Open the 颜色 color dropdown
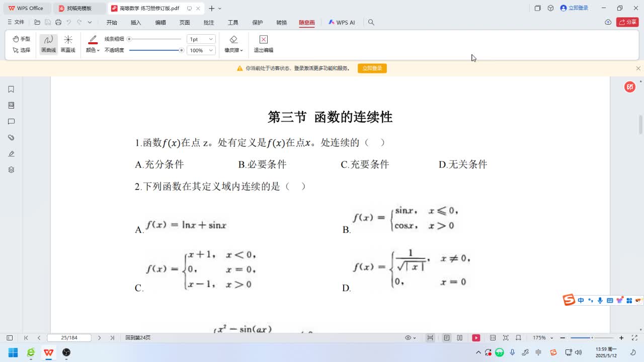Image resolution: width=644 pixels, height=362 pixels. click(93, 50)
